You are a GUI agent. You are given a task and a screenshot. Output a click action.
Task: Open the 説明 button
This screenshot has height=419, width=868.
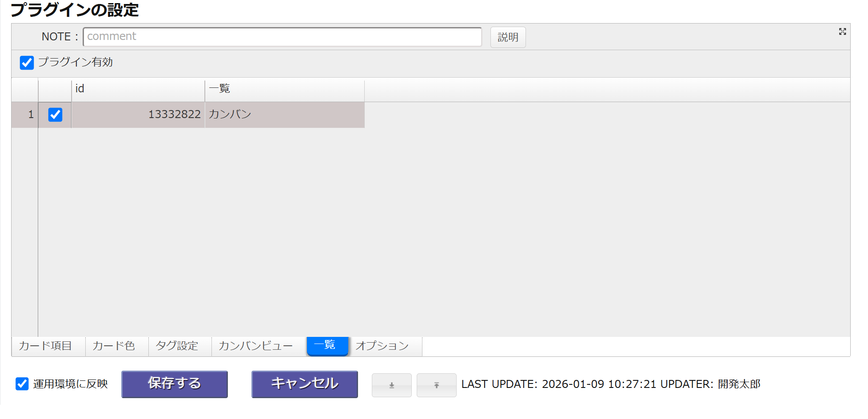[x=508, y=37]
